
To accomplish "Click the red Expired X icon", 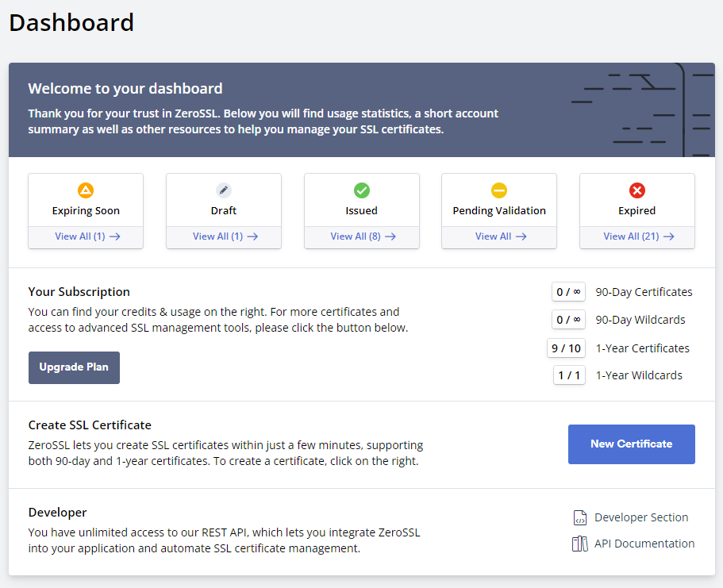I will click(x=636, y=190).
